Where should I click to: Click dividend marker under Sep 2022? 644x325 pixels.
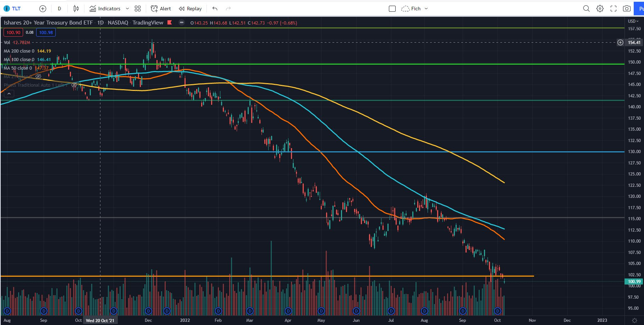pyautogui.click(x=463, y=311)
